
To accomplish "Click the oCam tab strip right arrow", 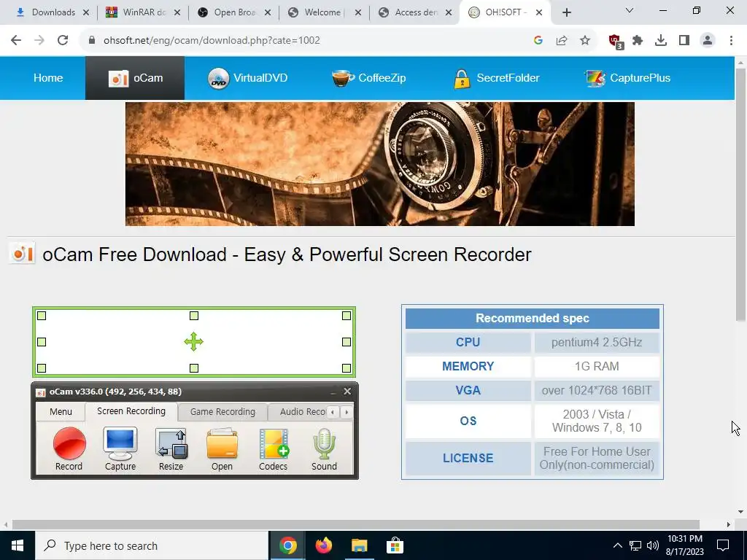I will pos(347,412).
